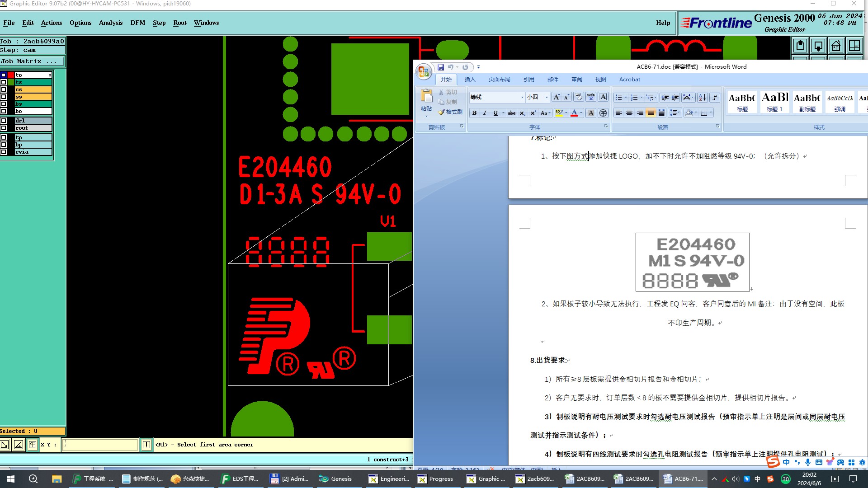Screen dimensions: 868x488
Task: Apply the 标题 1 heading style
Action: click(x=774, y=102)
